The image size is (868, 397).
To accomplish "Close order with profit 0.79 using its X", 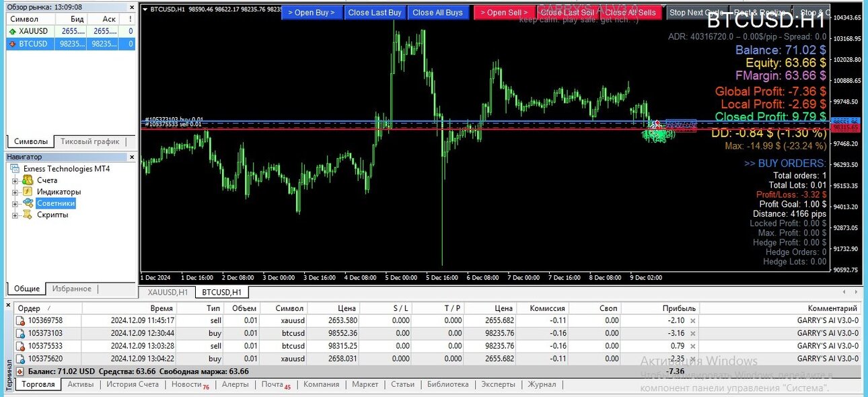I will (x=692, y=346).
